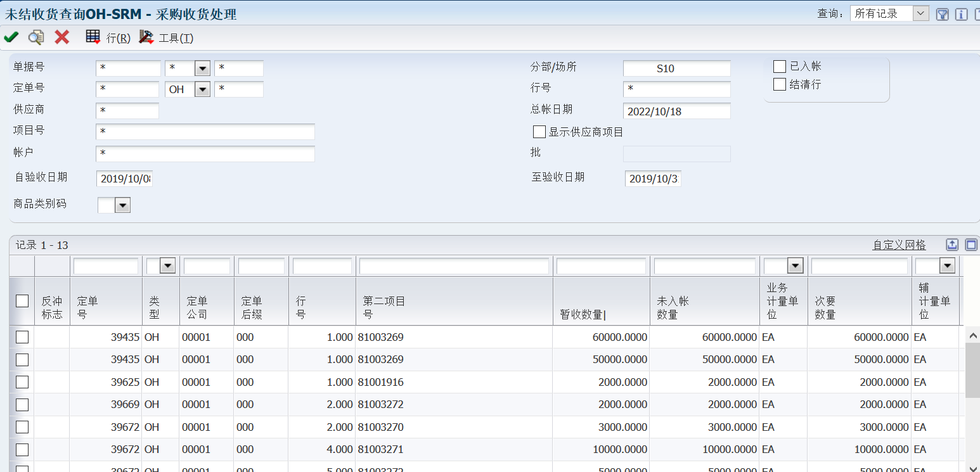The image size is (980, 472).
Task: Check the 显示供应商项目 checkbox
Action: [x=539, y=132]
